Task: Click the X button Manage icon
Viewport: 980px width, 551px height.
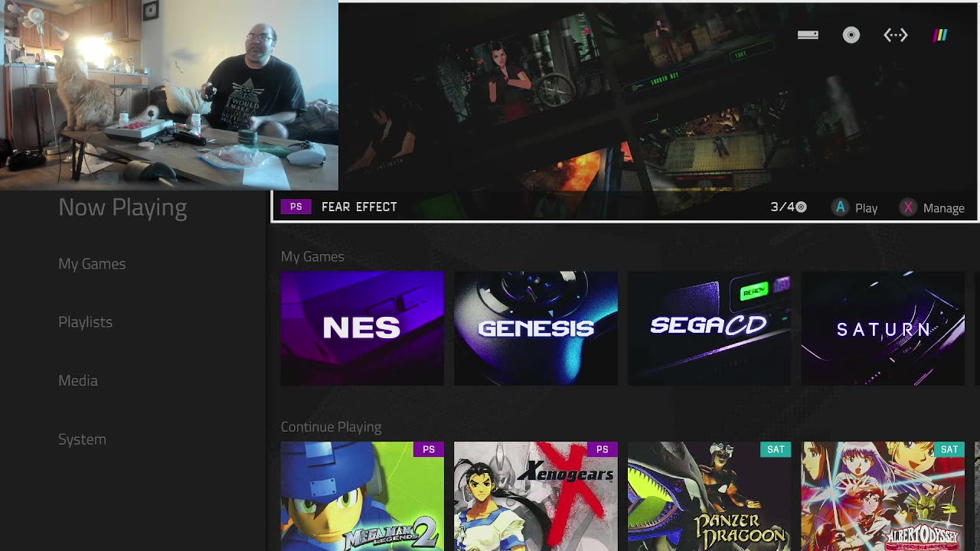Action: (x=908, y=207)
